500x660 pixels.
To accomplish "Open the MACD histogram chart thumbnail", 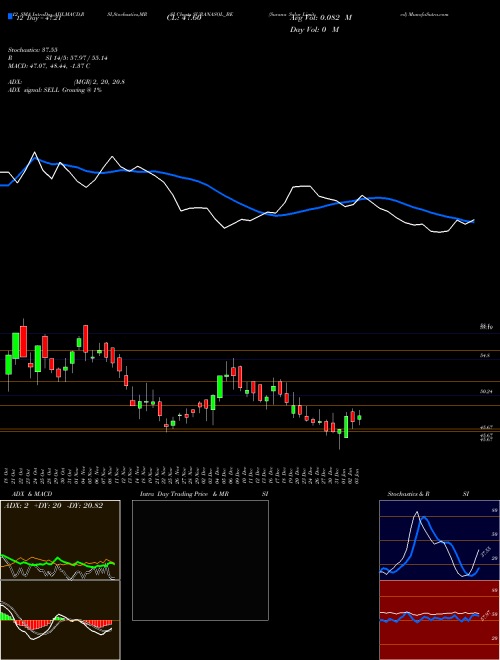I will (x=60, y=620).
